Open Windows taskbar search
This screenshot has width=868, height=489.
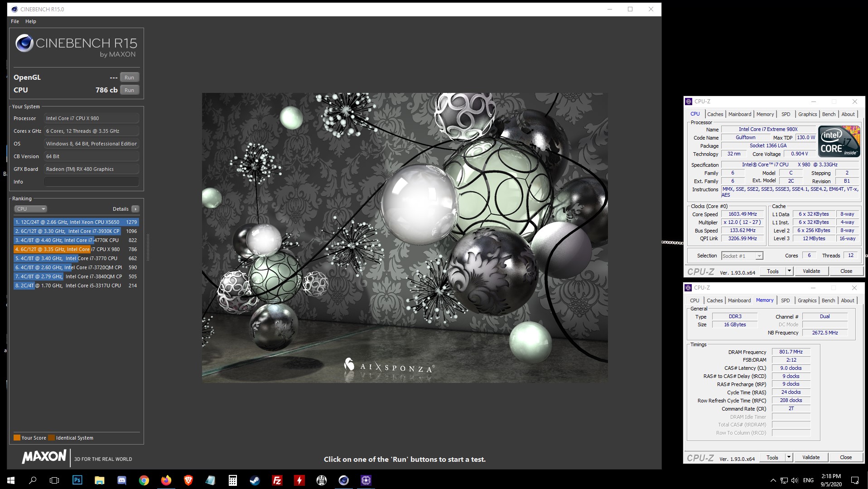(x=33, y=480)
